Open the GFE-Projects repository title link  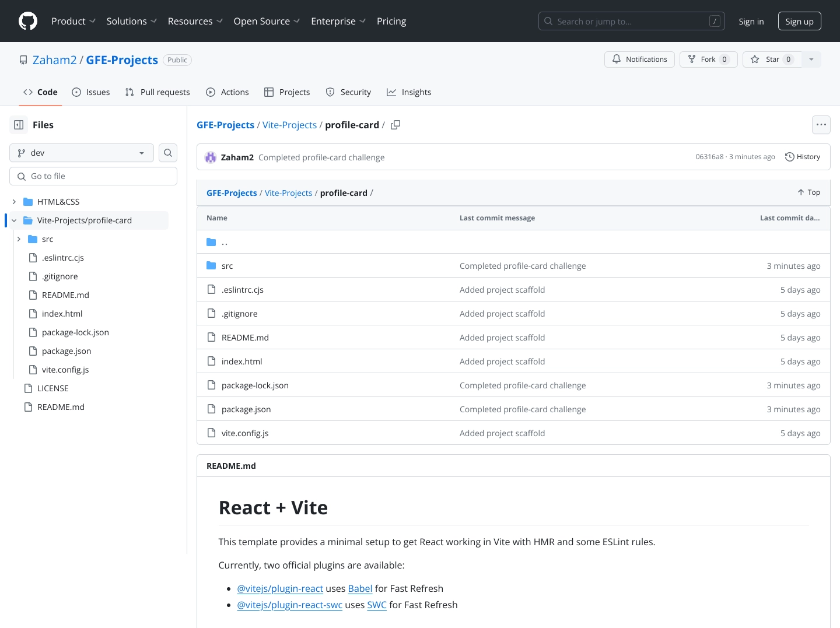(x=122, y=60)
